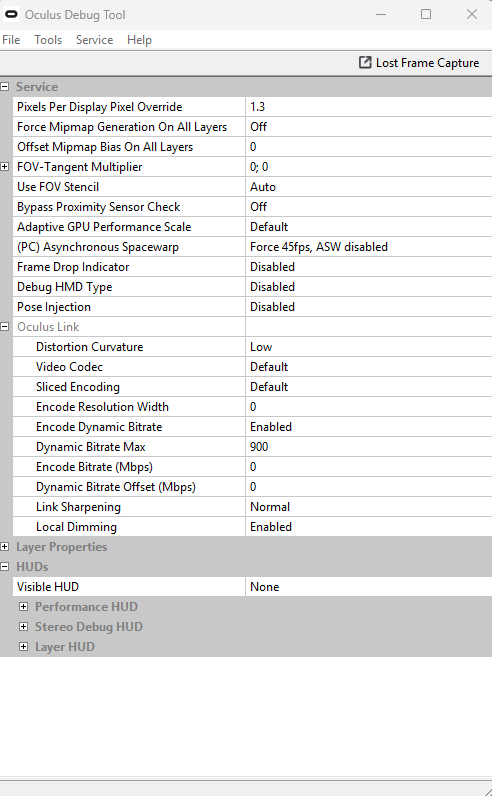Change the Asynchronous Spacewarp setting value
The height and width of the screenshot is (796, 492).
369,247
